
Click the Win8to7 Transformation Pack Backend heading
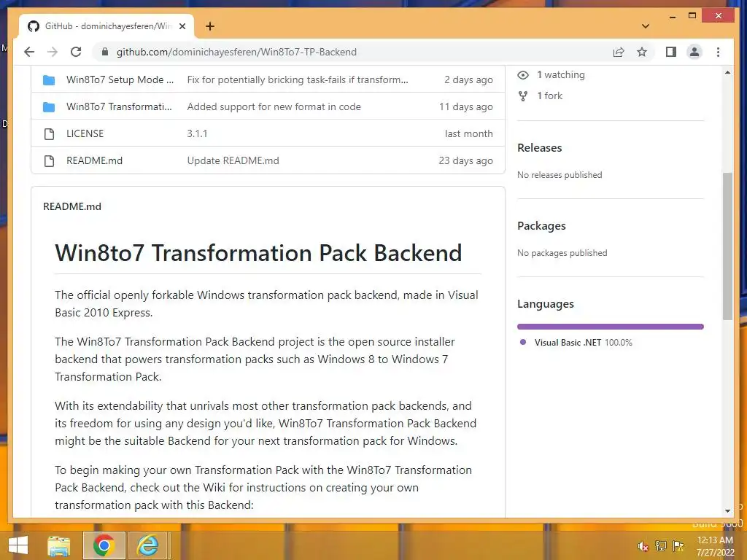tap(258, 253)
